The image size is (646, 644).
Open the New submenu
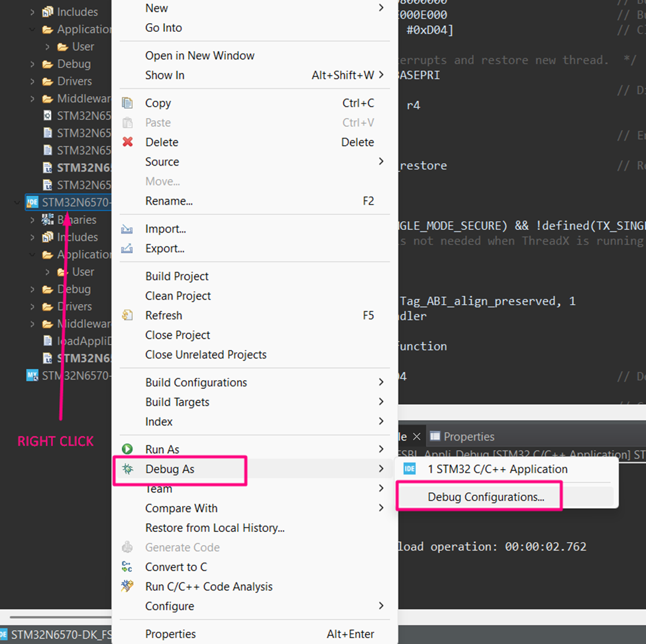(x=254, y=8)
